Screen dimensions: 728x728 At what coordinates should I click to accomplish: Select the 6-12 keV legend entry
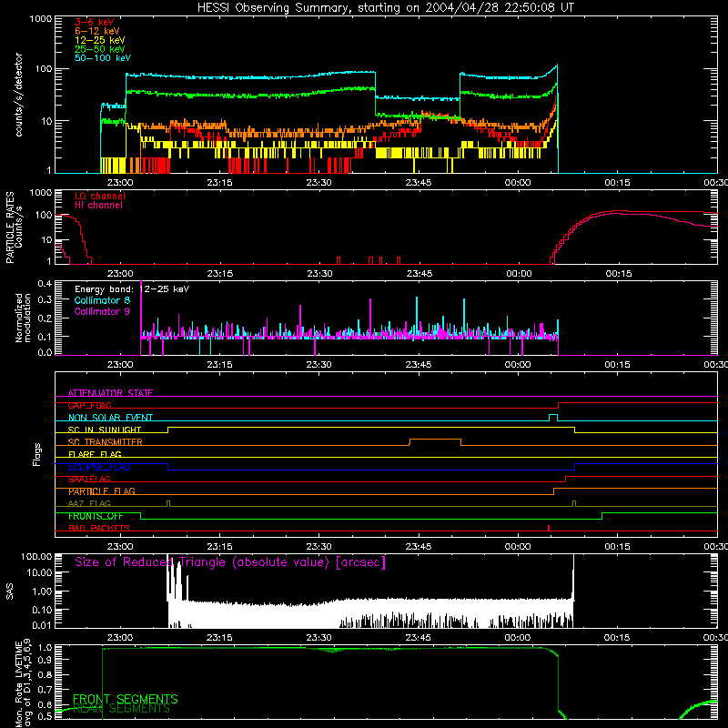pyautogui.click(x=97, y=31)
